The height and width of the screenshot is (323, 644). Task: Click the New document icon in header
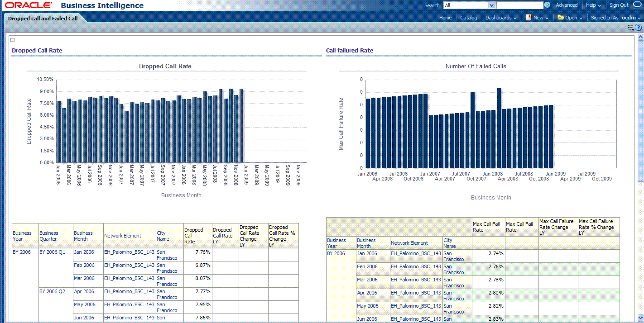point(529,18)
